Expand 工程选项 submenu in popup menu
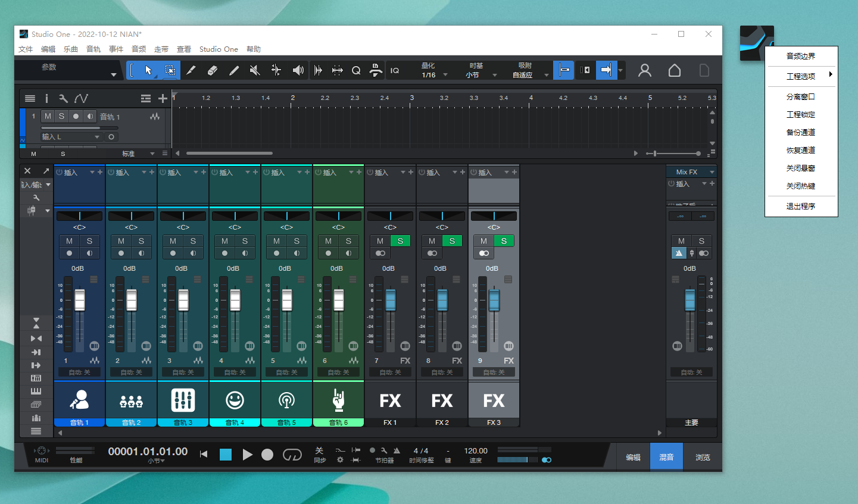The height and width of the screenshot is (504, 858). pyautogui.click(x=801, y=76)
